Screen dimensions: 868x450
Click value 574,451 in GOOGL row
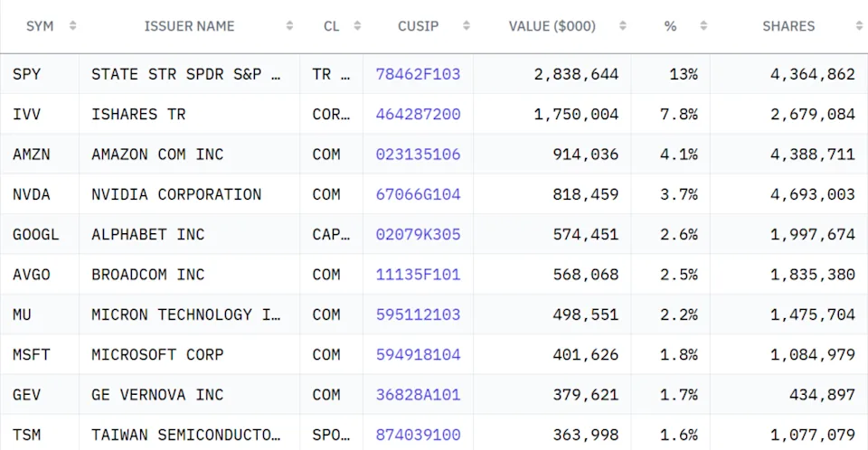pyautogui.click(x=586, y=235)
